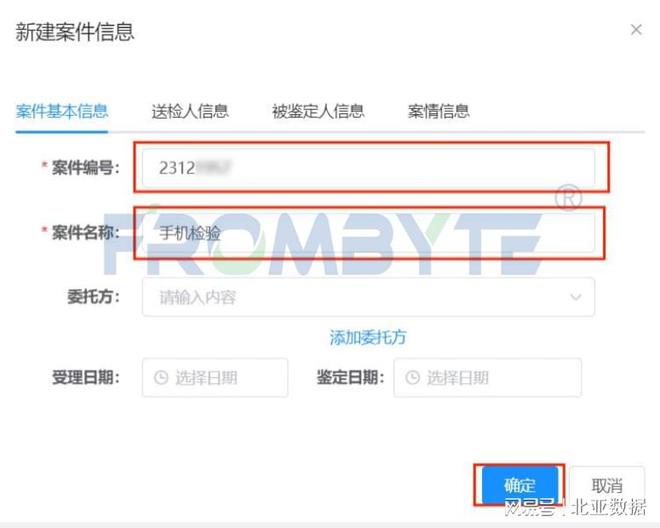The image size is (660, 528).
Task: Select the 案情信息 tab
Action: (x=438, y=112)
